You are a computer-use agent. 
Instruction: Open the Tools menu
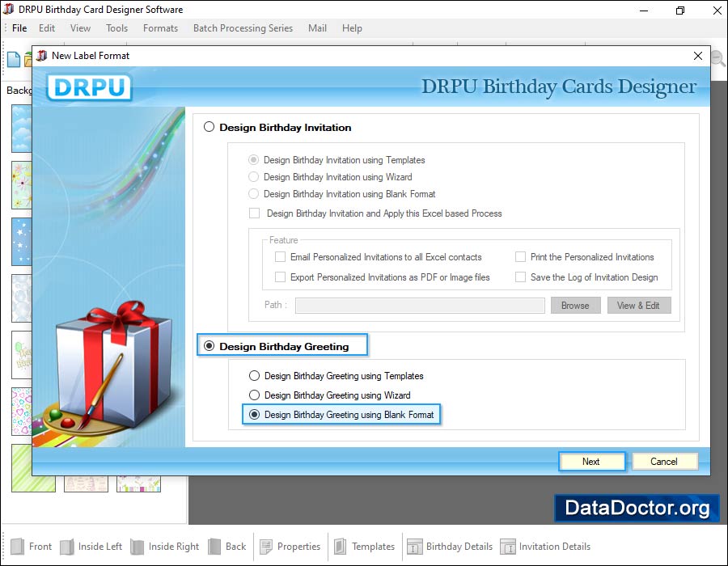(x=116, y=28)
